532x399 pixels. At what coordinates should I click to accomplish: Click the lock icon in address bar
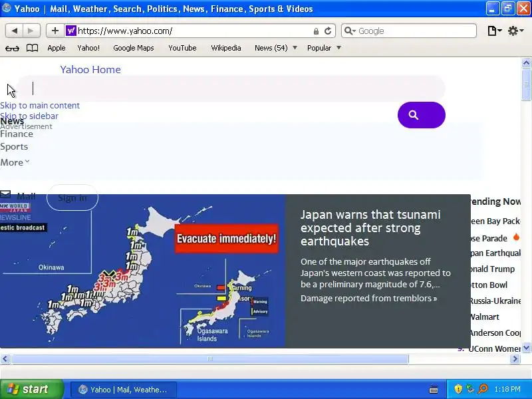tap(316, 31)
